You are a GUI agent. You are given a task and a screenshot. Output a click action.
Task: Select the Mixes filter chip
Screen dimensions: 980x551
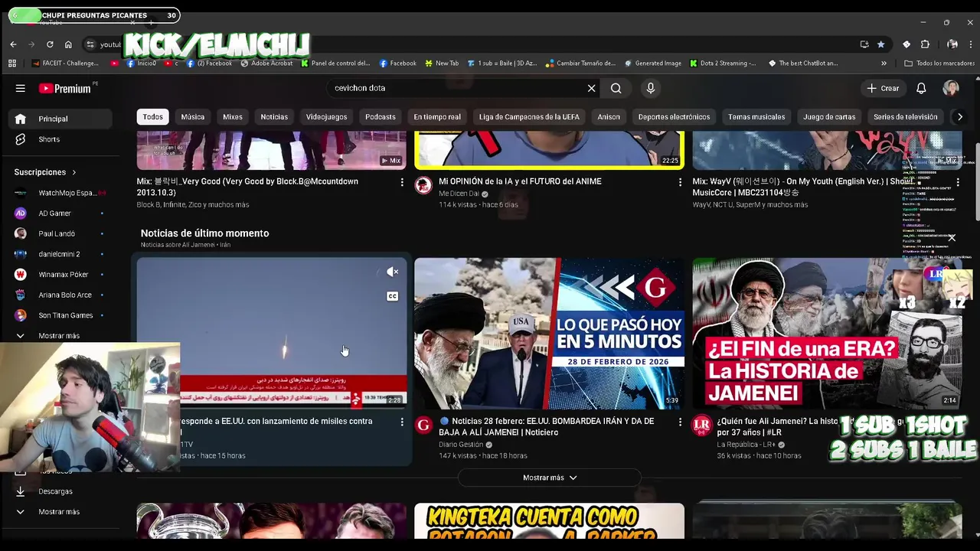[x=233, y=117]
